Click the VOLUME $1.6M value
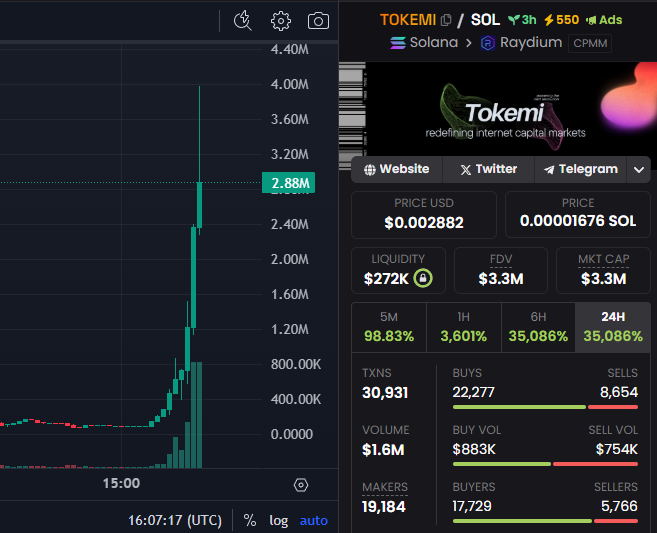Screen dimensions: 657x533 [383, 450]
